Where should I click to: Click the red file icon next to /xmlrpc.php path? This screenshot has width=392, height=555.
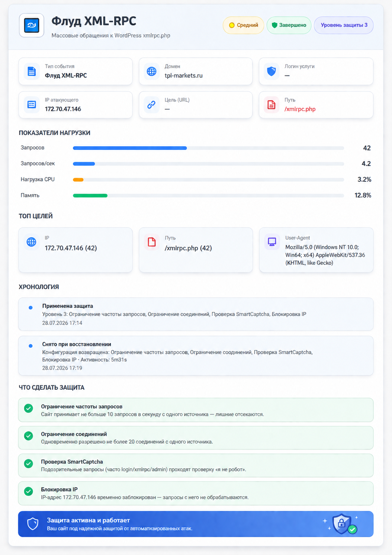(271, 105)
